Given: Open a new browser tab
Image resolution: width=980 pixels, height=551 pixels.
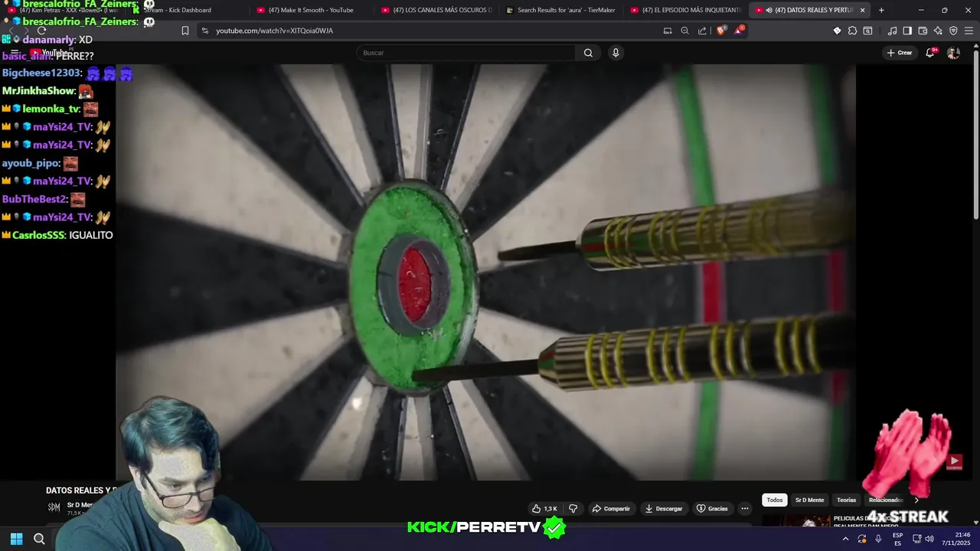Looking at the screenshot, I should 881,10.
